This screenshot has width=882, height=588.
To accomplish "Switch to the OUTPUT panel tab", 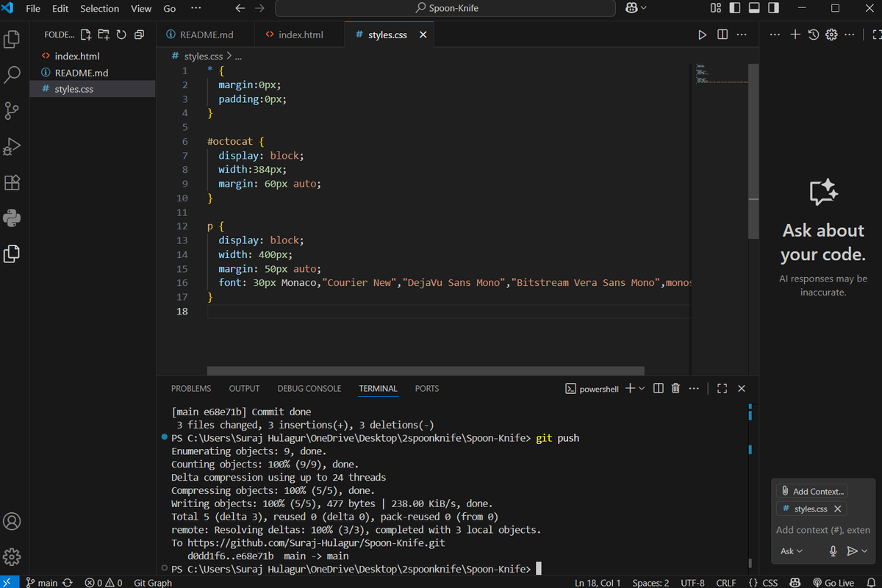I will click(x=244, y=388).
